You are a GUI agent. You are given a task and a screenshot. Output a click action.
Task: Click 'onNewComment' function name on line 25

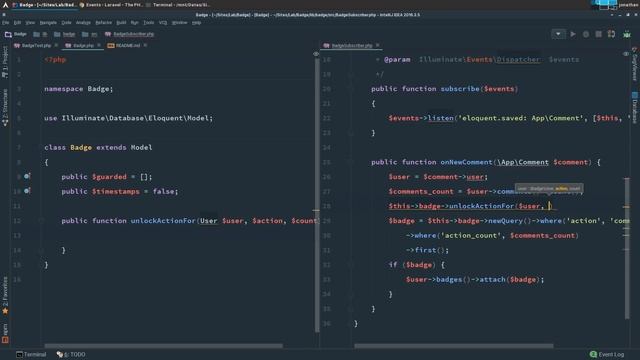tap(466, 162)
